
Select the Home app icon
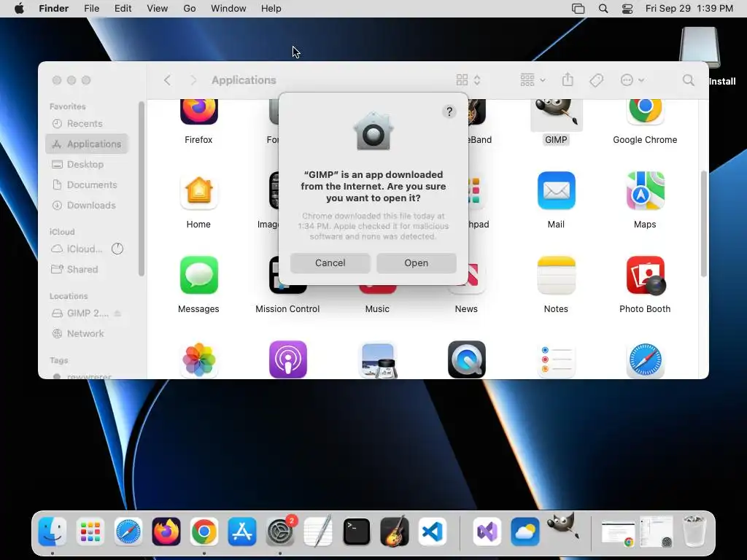point(198,192)
